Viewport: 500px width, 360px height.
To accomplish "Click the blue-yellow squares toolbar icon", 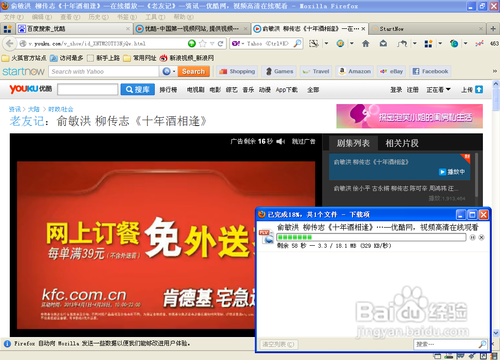I will 428,43.
